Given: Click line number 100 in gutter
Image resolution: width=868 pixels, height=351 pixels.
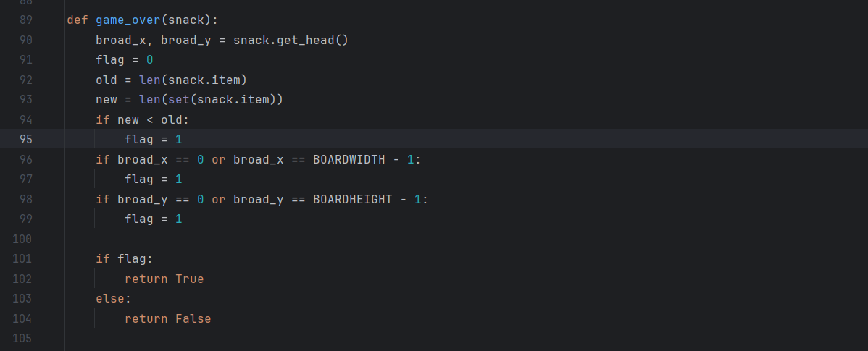Looking at the screenshot, I should pos(22,240).
